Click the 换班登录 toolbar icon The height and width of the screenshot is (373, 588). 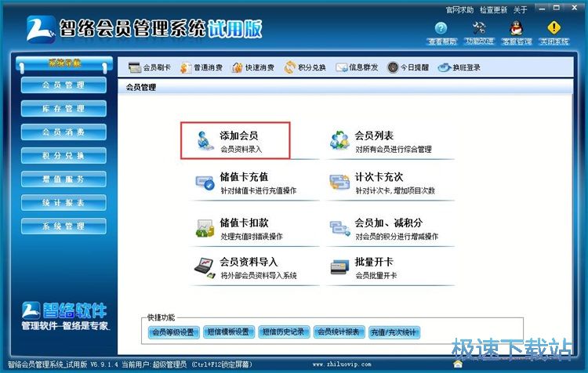tap(445, 67)
